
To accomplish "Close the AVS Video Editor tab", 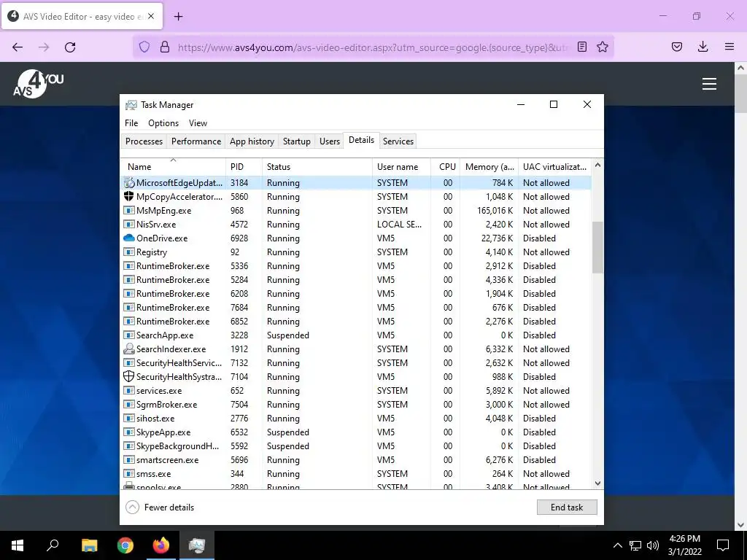I will click(151, 16).
